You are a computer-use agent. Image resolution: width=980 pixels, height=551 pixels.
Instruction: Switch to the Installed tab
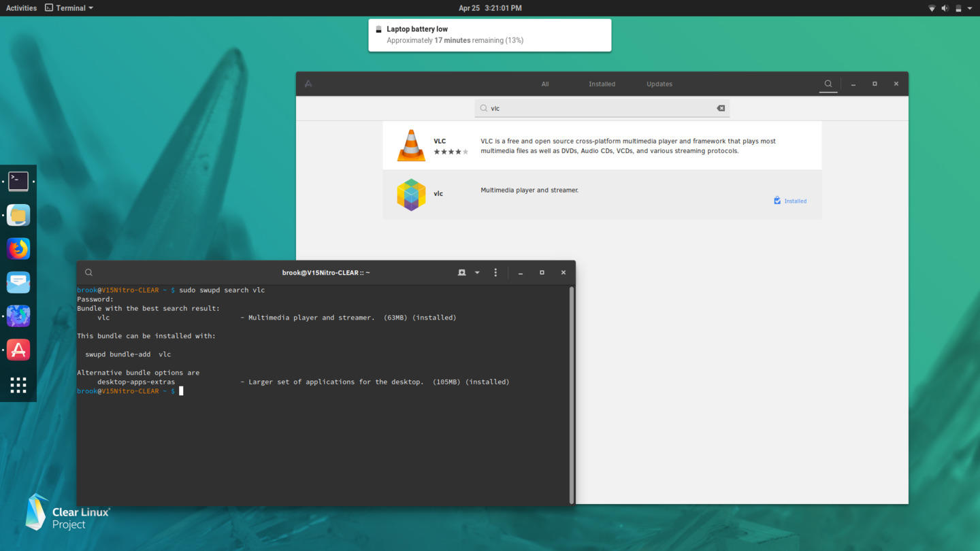click(x=602, y=84)
